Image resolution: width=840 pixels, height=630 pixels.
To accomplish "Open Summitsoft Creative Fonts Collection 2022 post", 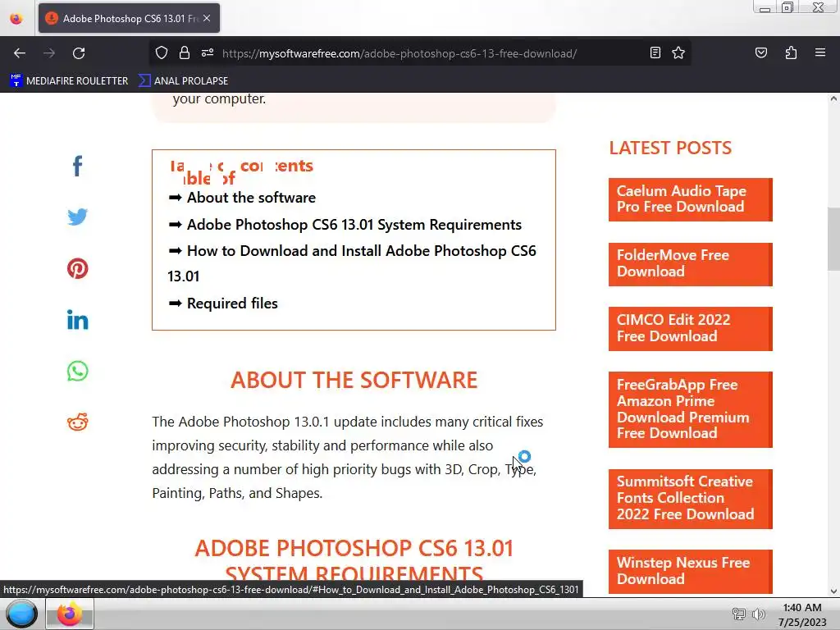I will pyautogui.click(x=690, y=499).
